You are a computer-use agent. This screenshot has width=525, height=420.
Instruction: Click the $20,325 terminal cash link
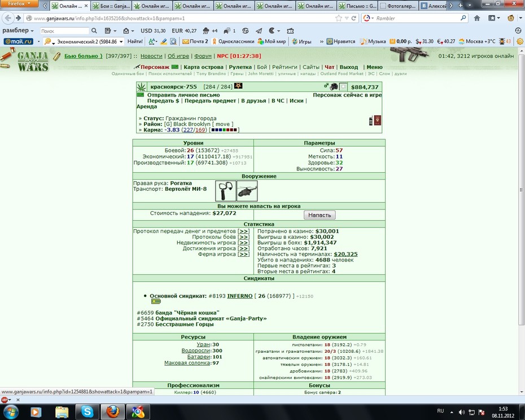[345, 254]
